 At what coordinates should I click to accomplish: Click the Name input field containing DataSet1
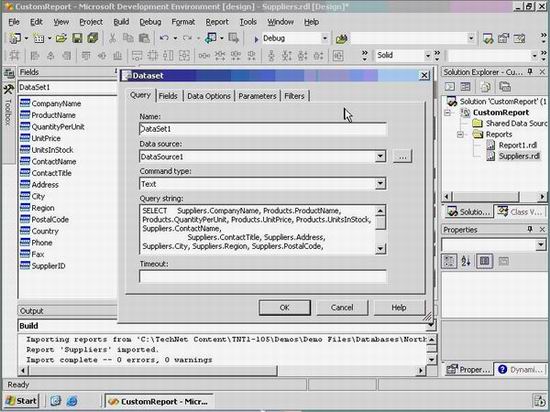pyautogui.click(x=262, y=129)
